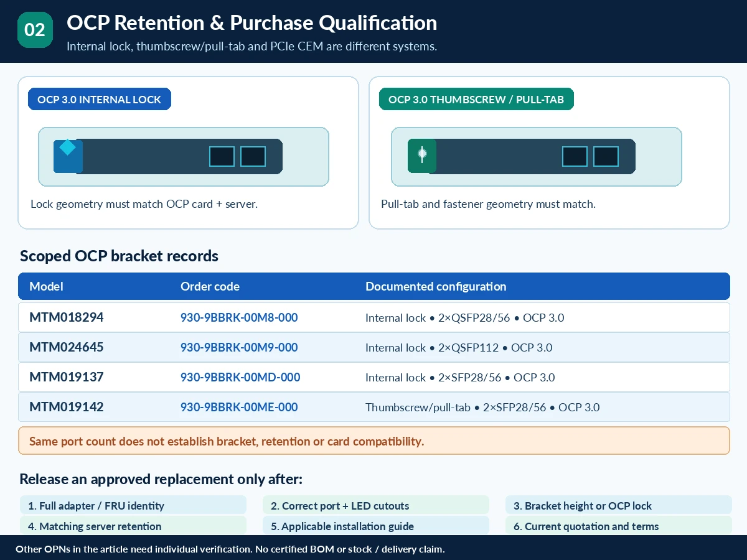Click the 02 slide number badge
The height and width of the screenshot is (560, 747).
tap(35, 30)
